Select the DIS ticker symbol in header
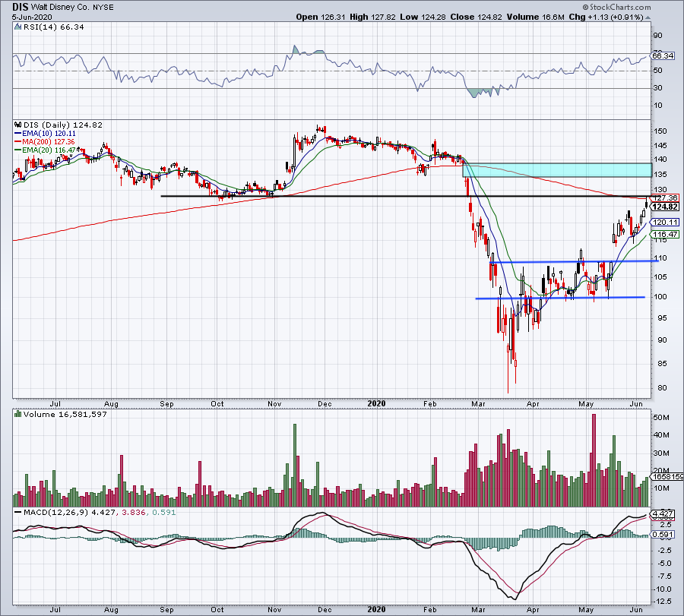 click(20, 7)
